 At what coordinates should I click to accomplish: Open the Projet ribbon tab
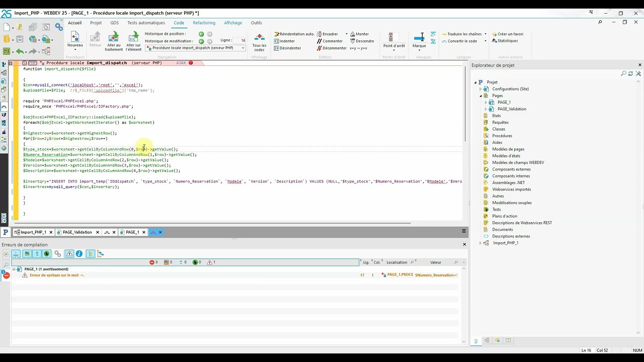click(96, 23)
